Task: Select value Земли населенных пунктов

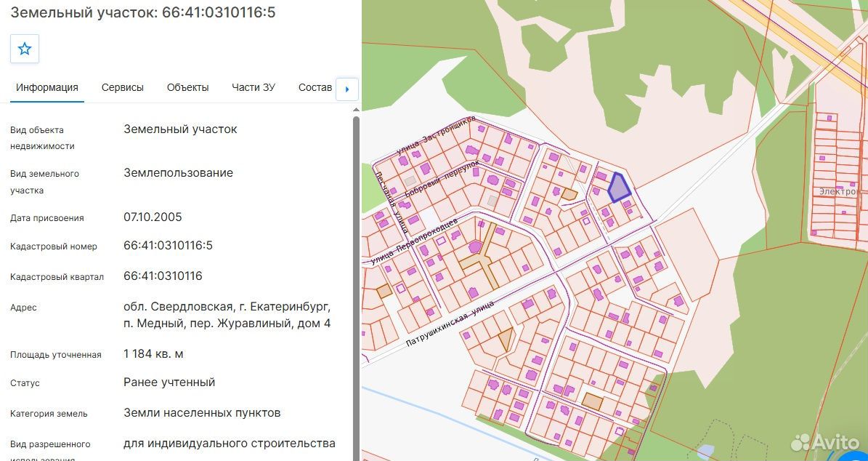Action: click(202, 413)
